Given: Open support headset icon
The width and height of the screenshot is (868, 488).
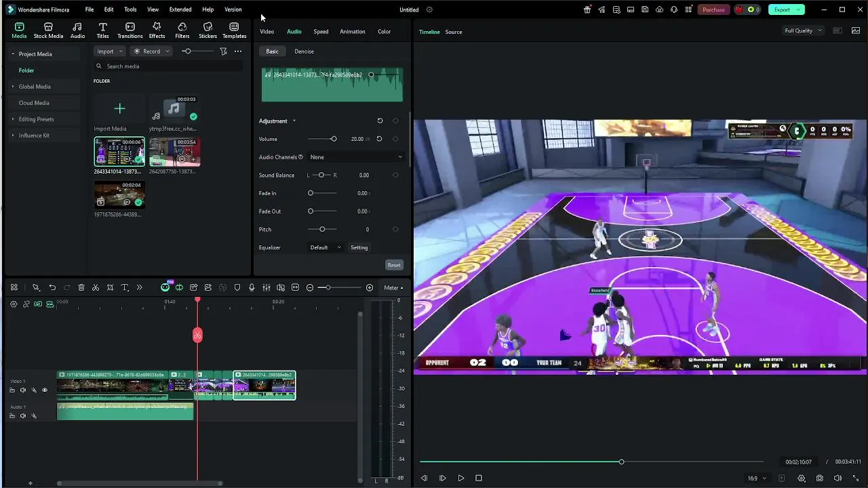Looking at the screenshot, I should 674,9.
